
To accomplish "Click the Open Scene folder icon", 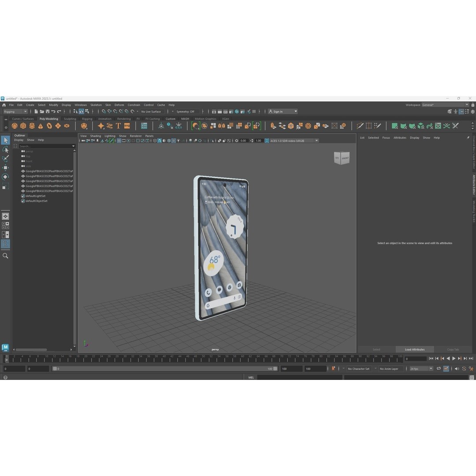I will coord(42,112).
